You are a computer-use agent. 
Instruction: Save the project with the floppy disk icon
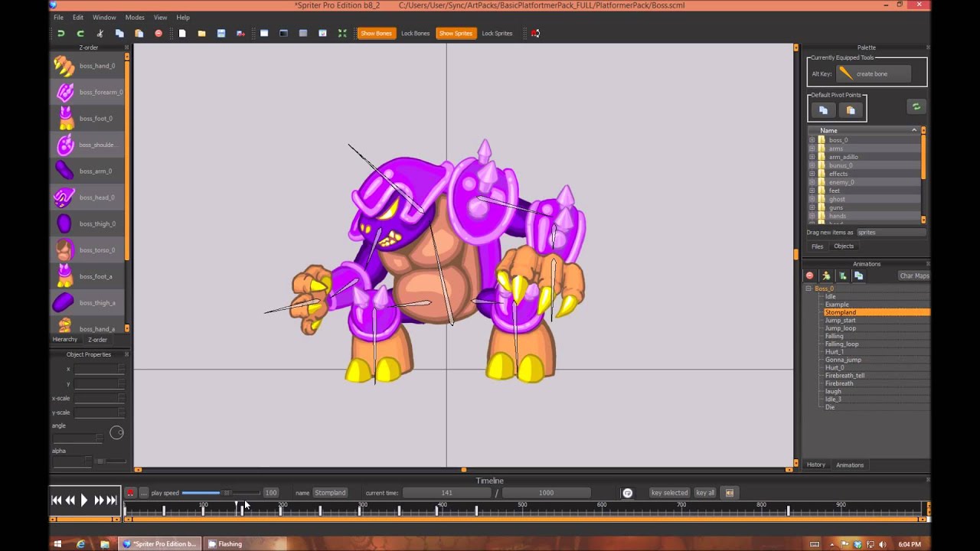[221, 33]
